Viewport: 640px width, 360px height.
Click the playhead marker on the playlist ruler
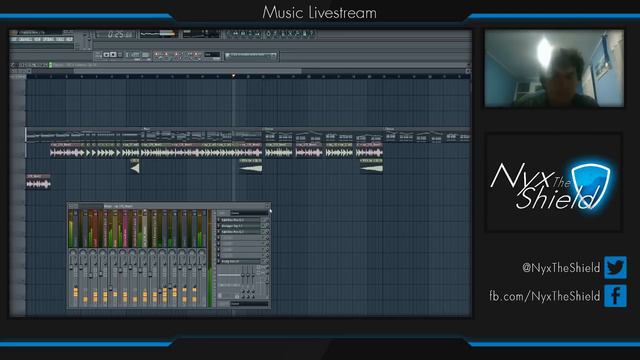[x=233, y=76]
